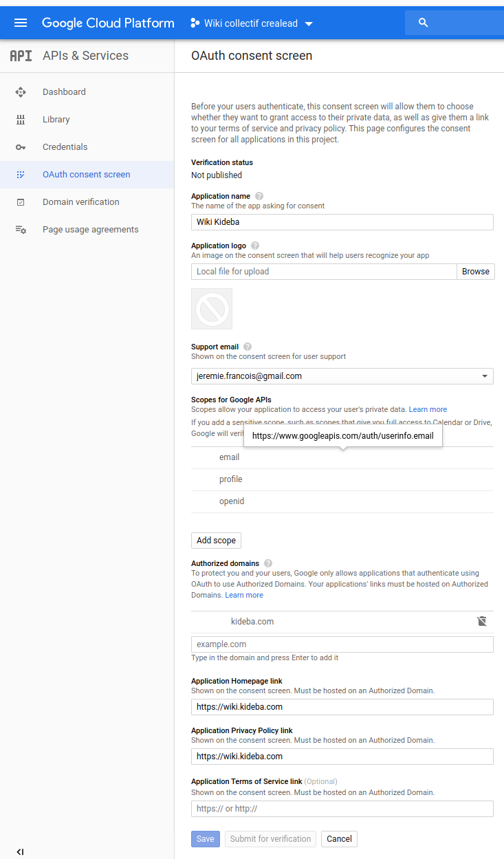Click the Not published status text
The height and width of the screenshot is (859, 504).
tap(217, 175)
